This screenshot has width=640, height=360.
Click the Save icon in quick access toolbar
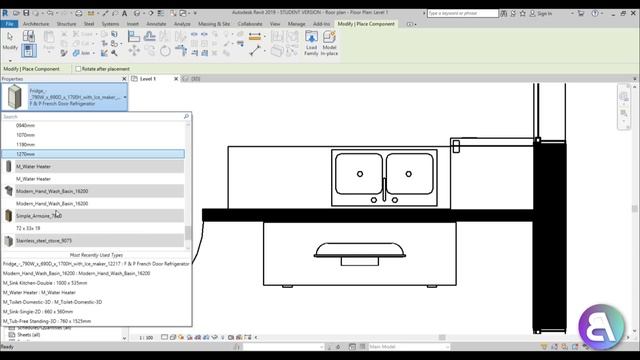[26, 13]
